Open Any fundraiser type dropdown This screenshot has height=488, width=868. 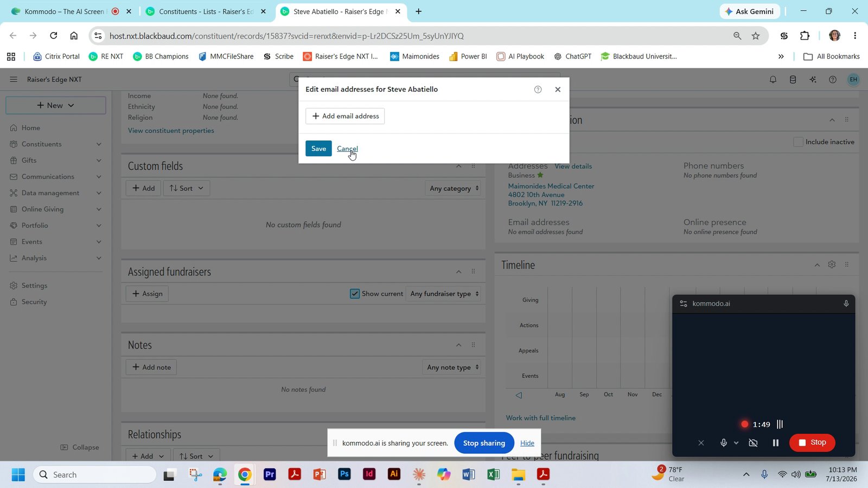(444, 294)
